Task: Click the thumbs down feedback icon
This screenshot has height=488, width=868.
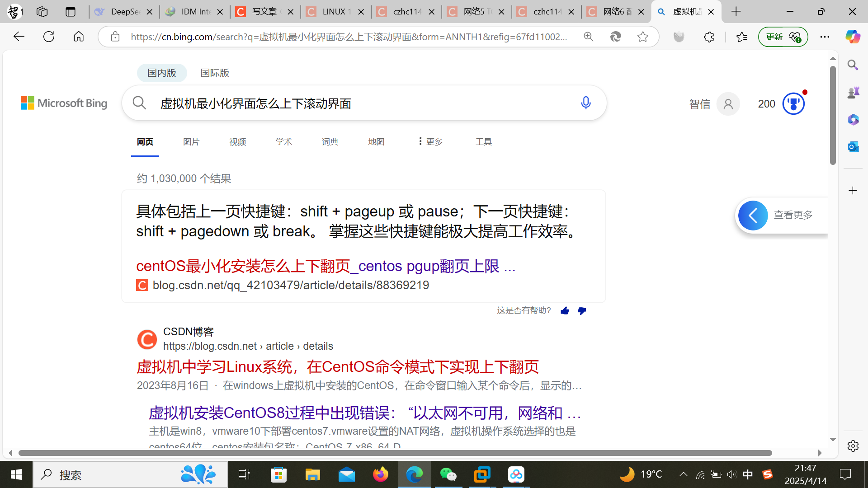Action: 582,310
